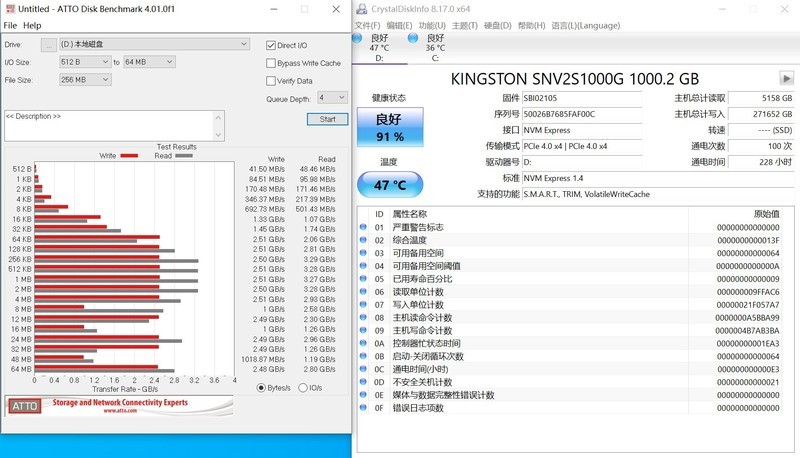Open the 主题(T) menu in CrystalDiskInfo
The height and width of the screenshot is (458, 800).
point(465,26)
